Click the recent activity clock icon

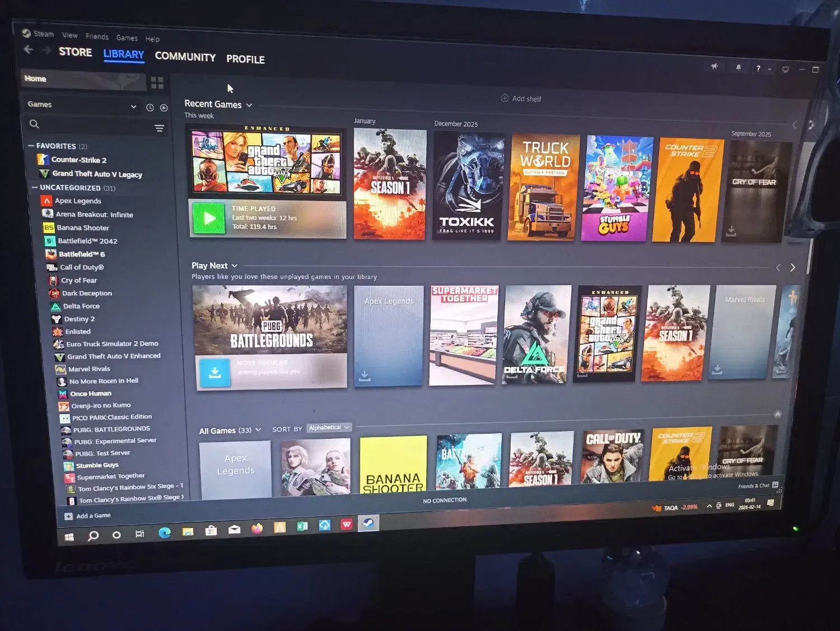point(150,108)
